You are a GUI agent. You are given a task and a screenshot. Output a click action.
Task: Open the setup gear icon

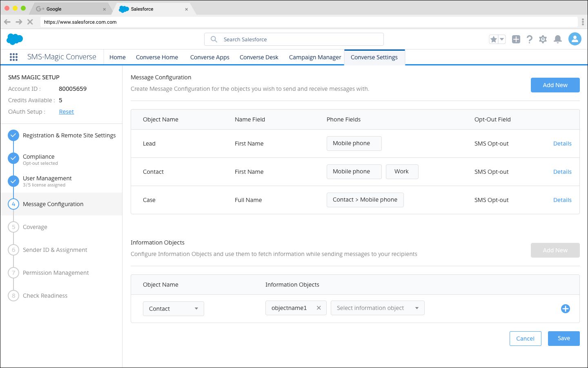[543, 39]
